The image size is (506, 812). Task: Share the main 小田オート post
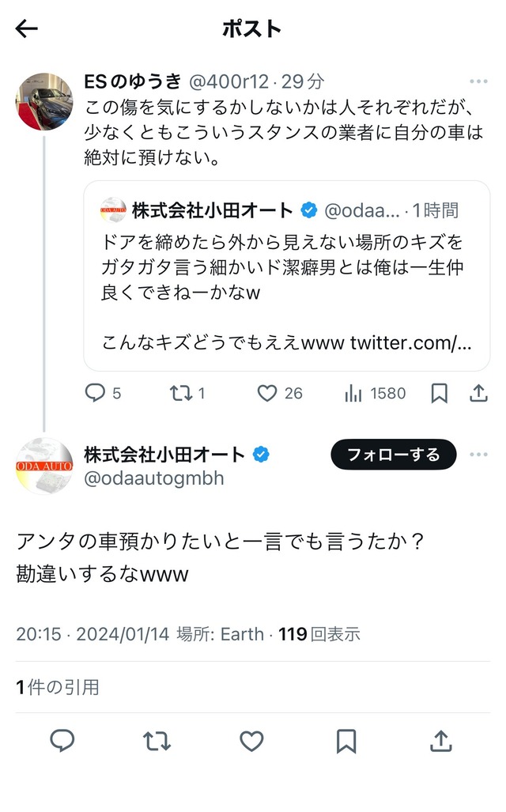[440, 741]
